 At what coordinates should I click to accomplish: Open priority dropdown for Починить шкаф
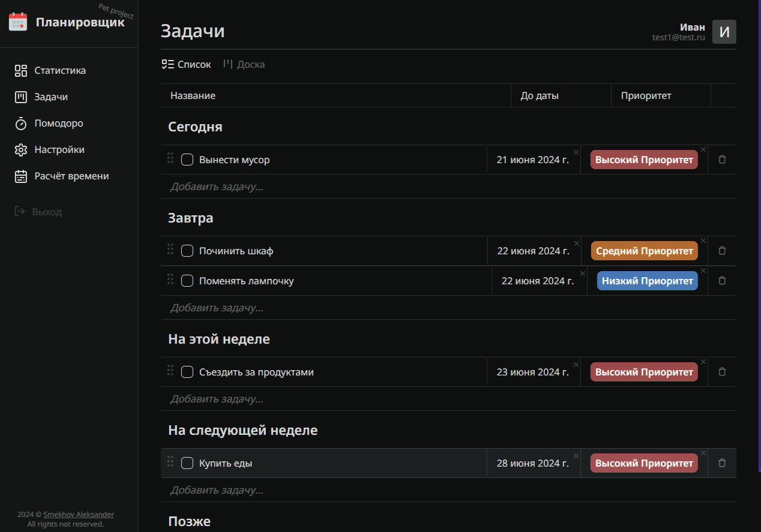(644, 251)
